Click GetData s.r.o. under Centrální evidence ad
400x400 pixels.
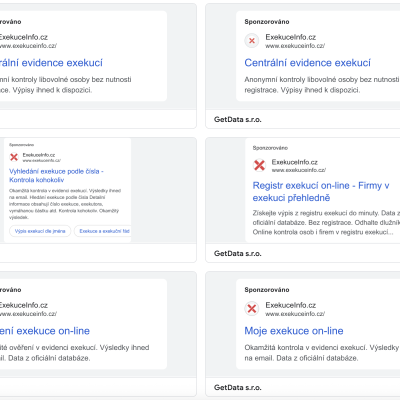tap(238, 119)
